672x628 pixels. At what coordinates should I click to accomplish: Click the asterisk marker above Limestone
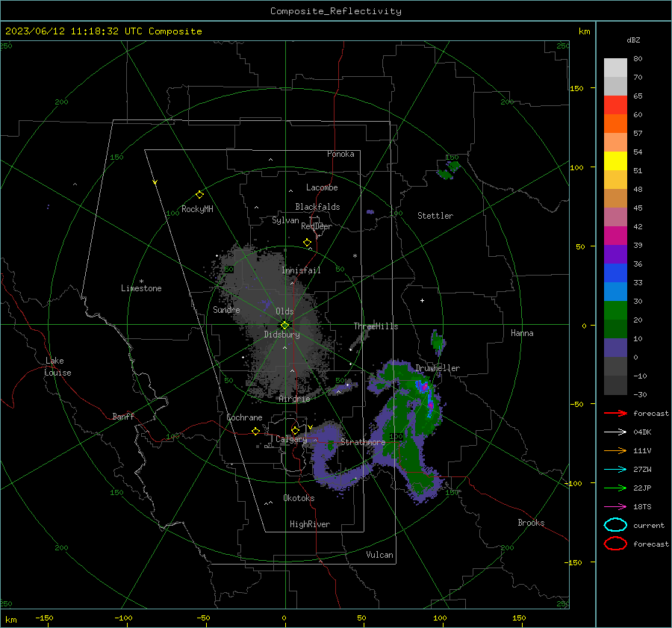141,282
